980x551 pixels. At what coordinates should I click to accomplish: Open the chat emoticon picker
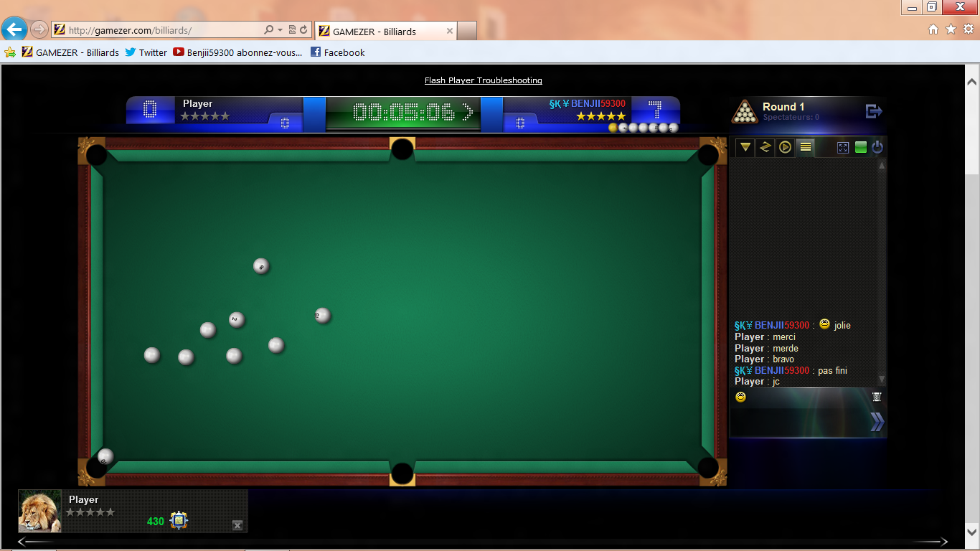740,397
